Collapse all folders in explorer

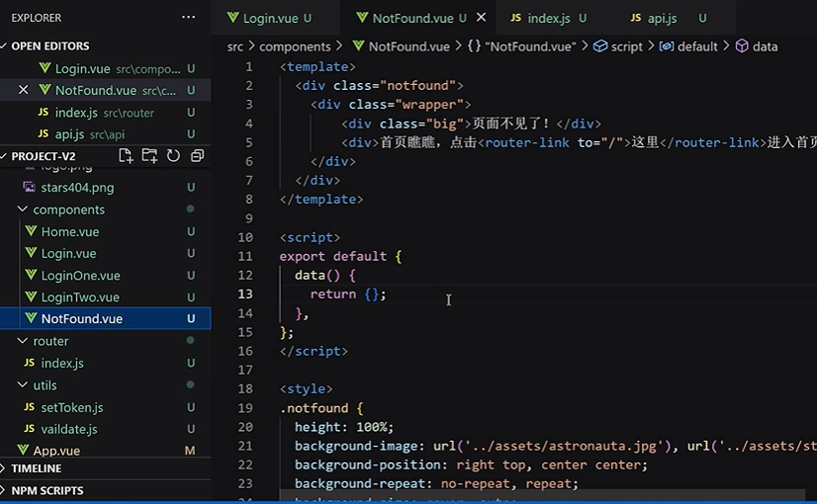tap(197, 156)
